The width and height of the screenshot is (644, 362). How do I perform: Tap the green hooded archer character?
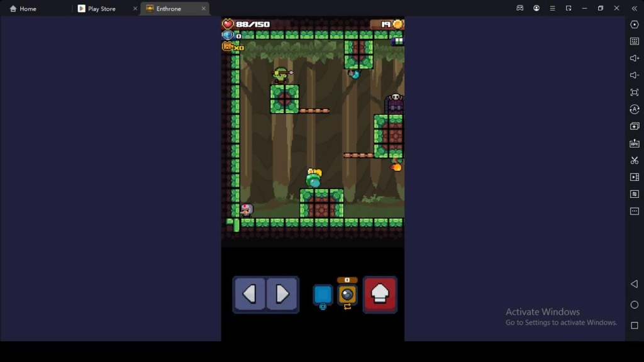coord(281,75)
